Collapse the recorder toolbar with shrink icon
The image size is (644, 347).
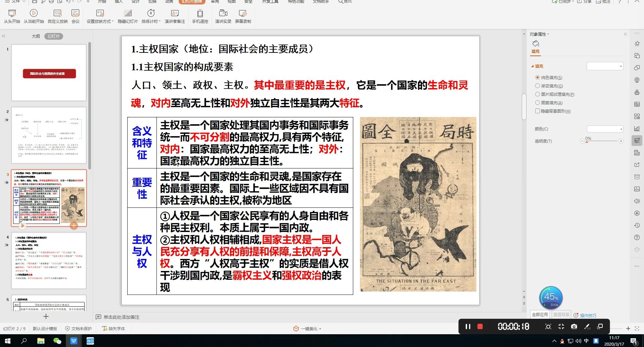561,326
